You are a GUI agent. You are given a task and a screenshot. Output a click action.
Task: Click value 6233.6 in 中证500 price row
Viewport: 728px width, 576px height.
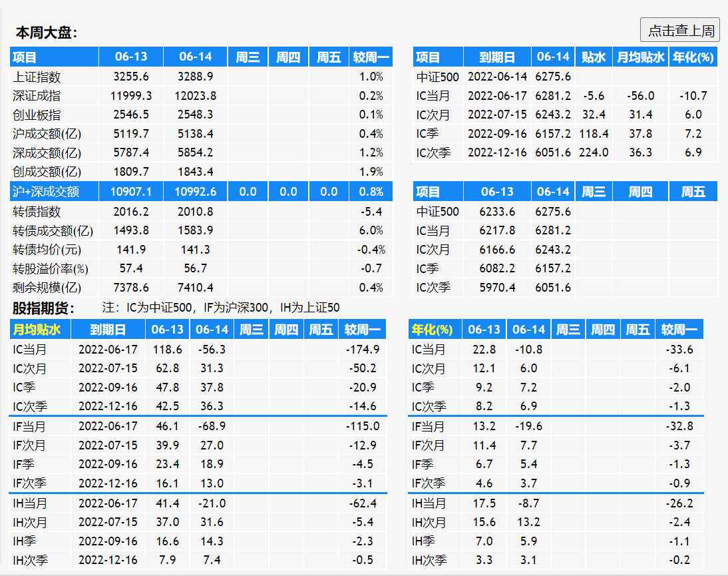(x=497, y=211)
